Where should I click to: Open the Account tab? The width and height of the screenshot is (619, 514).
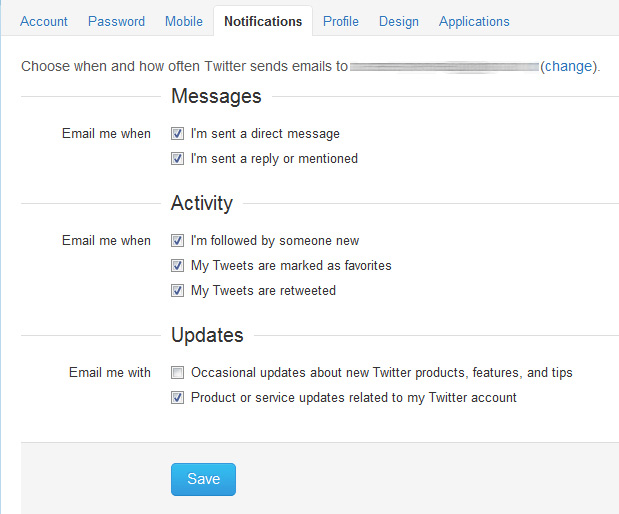44,21
